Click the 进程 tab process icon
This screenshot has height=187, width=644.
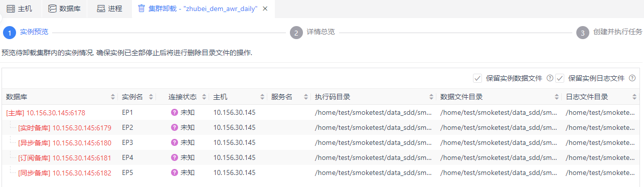click(101, 9)
